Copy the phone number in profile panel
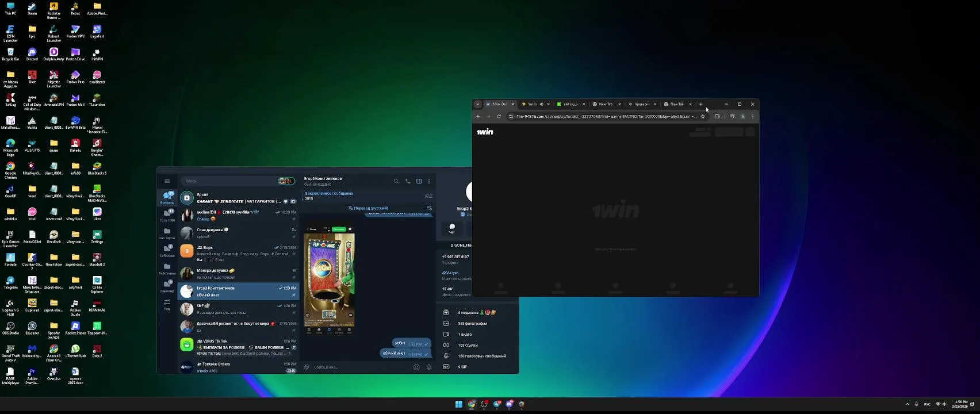Screen dimensions: 980x414 [455, 256]
